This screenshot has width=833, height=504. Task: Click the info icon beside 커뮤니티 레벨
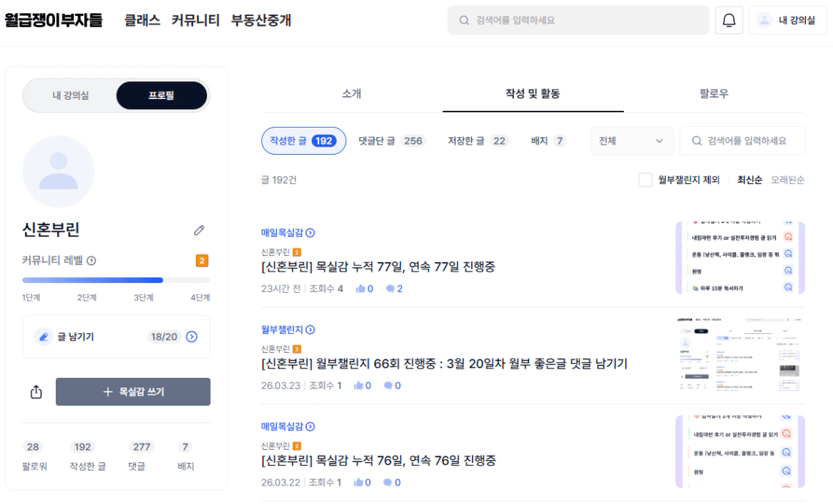[x=92, y=261]
